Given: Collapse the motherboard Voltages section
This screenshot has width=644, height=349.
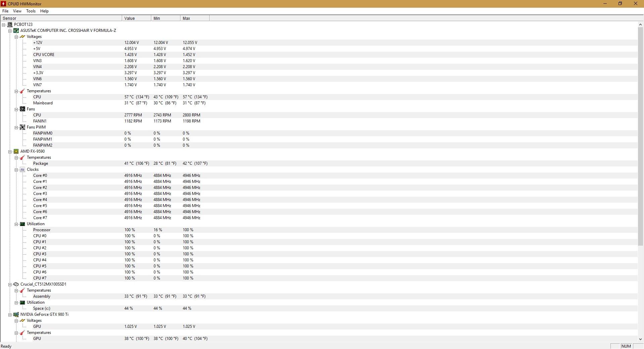Looking at the screenshot, I should [16, 37].
